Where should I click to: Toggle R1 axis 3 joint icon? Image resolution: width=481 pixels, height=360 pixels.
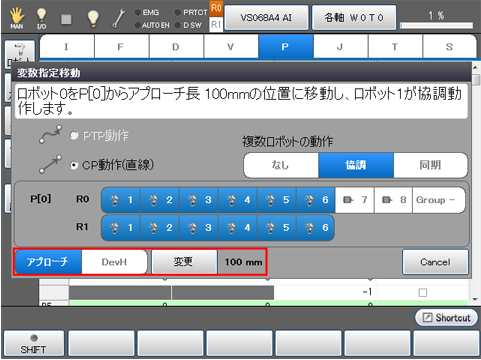pyautogui.click(x=199, y=228)
